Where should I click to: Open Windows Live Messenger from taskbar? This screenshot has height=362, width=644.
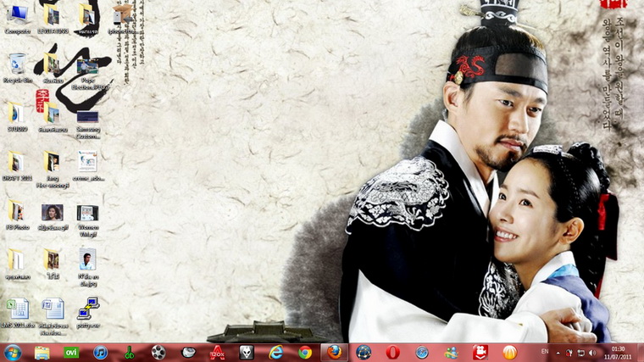[x=451, y=353]
